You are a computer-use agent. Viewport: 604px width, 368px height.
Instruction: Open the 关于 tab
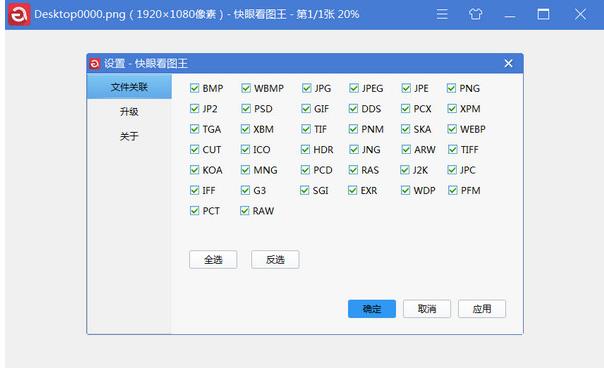tap(129, 136)
